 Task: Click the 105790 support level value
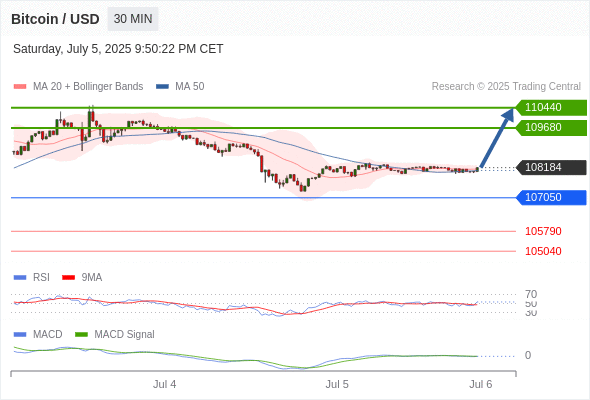click(543, 231)
